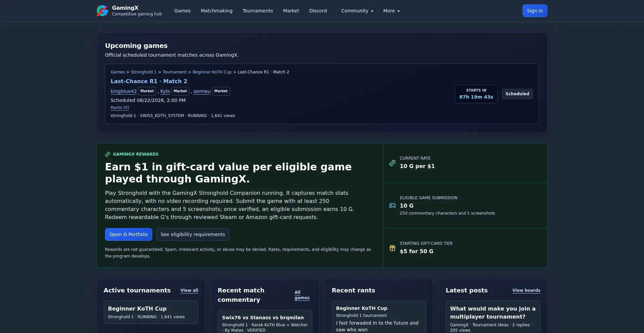Viewport: 644px width, 333px height.
Task: Click the GamingX Rewards coin icon
Action: [108, 154]
